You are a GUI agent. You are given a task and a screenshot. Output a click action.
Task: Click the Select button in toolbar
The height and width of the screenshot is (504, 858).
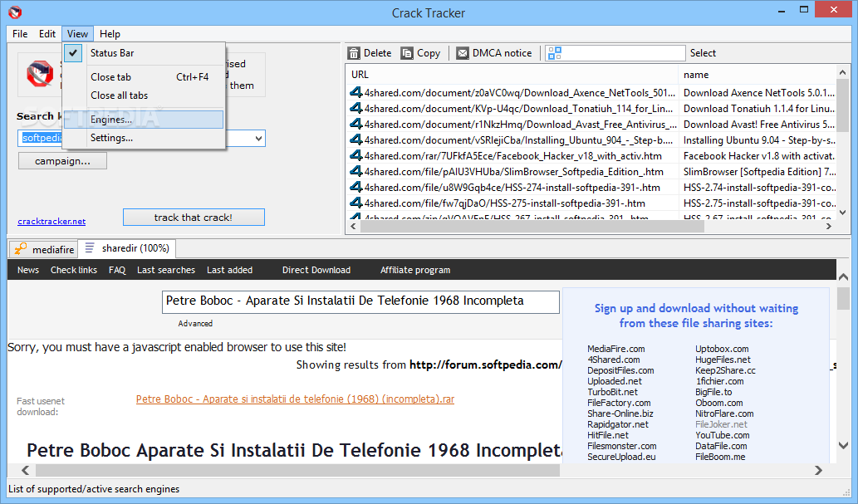(703, 53)
